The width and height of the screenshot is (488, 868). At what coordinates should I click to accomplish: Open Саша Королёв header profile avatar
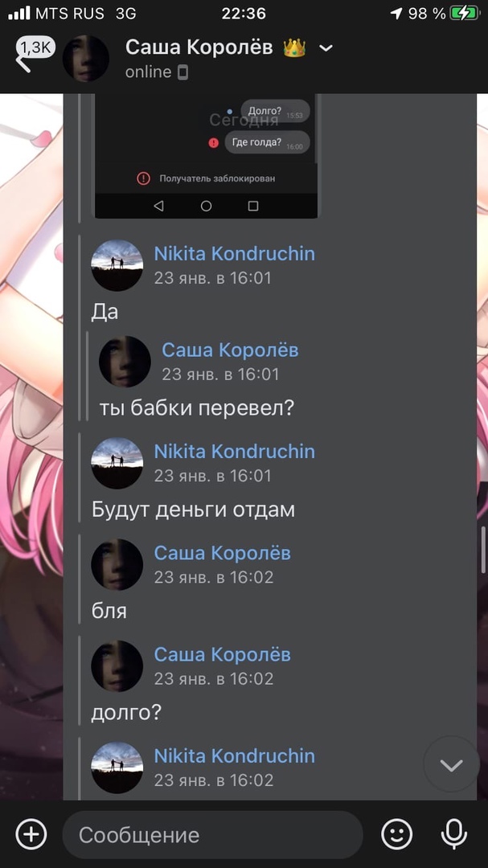85,58
